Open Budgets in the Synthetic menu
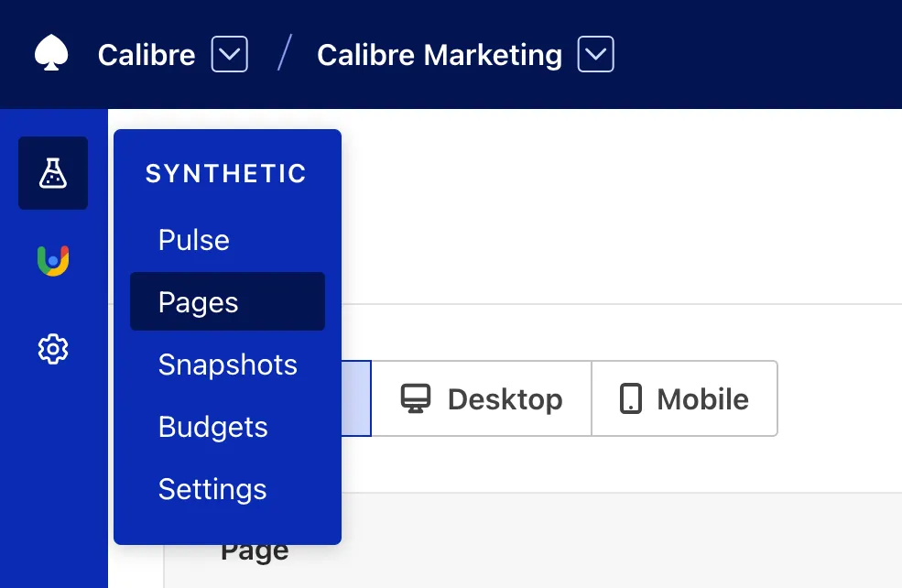 coord(213,427)
